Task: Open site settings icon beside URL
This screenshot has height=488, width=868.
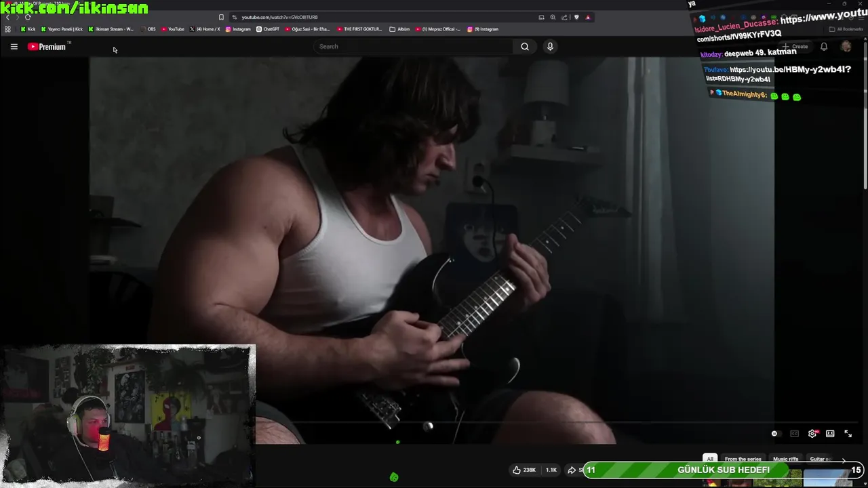Action: click(234, 17)
